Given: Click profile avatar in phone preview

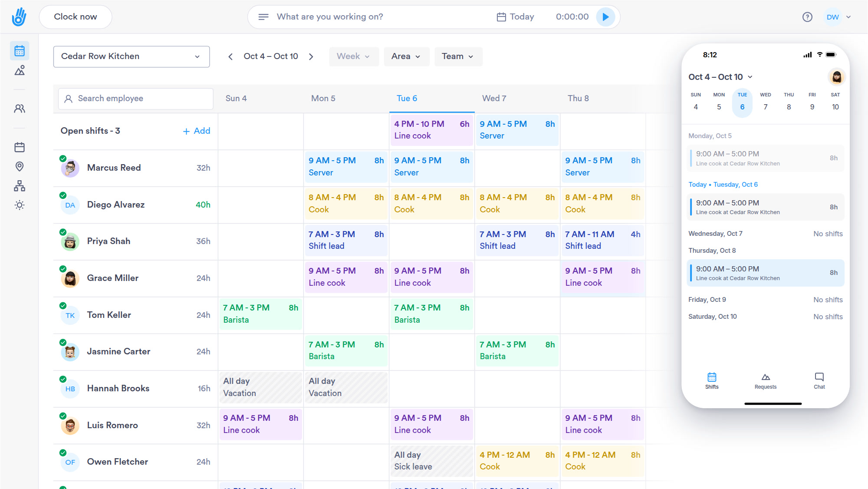Looking at the screenshot, I should [x=837, y=77].
